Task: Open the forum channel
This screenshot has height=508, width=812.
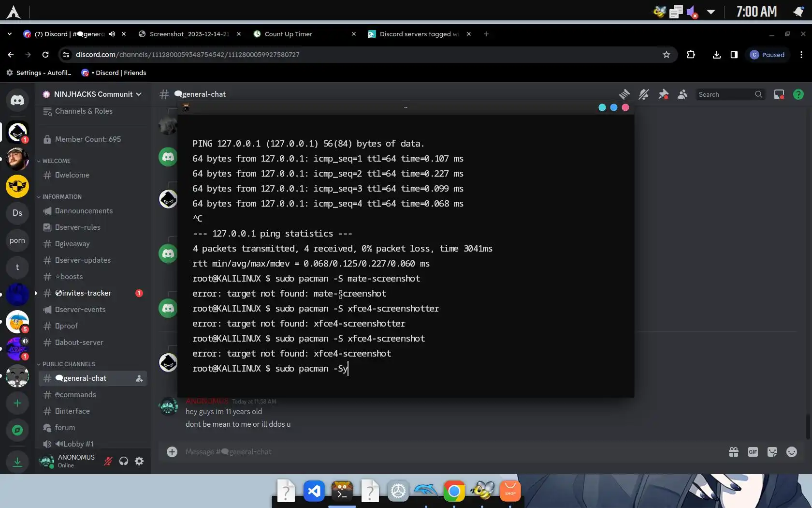Action: pyautogui.click(x=92, y=428)
